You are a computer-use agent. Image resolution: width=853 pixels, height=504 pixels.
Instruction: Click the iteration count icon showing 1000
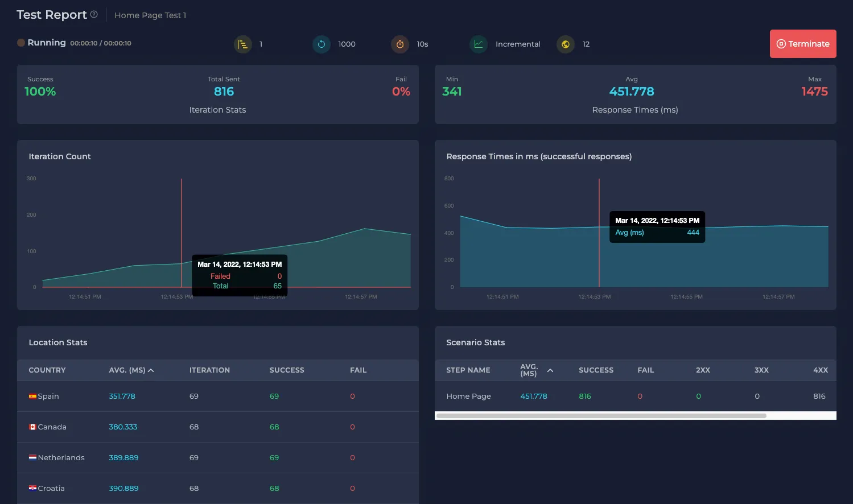point(322,44)
